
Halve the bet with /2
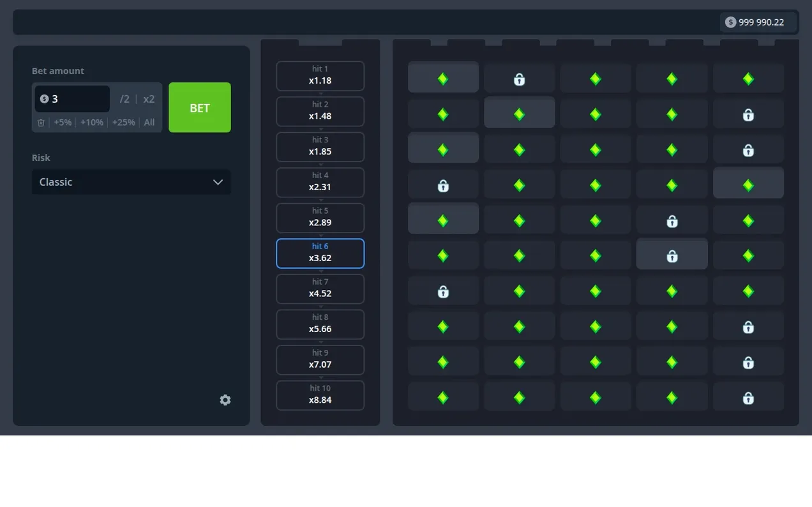coord(124,99)
